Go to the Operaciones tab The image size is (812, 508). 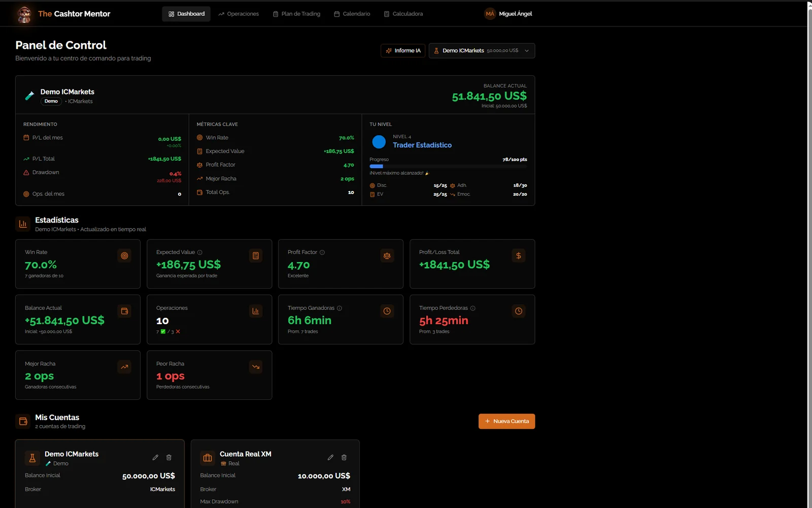(239, 14)
